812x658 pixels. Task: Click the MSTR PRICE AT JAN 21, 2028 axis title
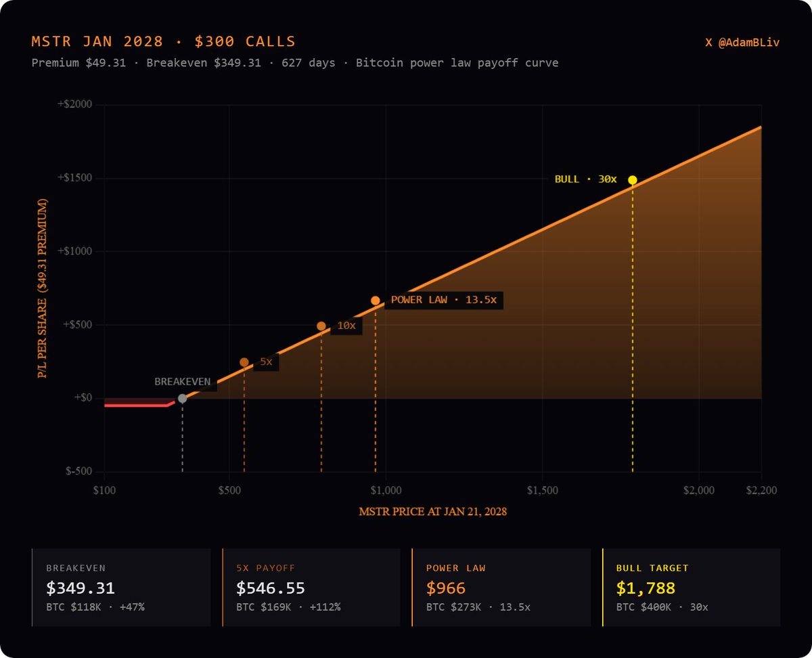click(433, 512)
